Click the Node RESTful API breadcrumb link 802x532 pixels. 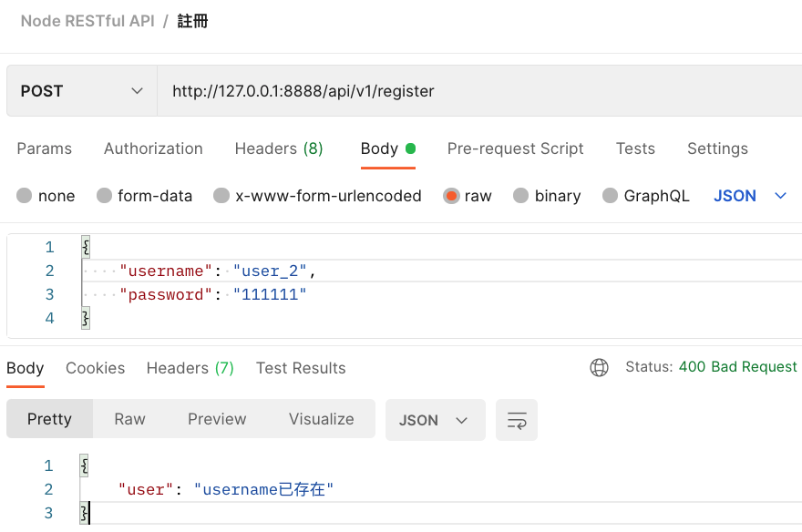pyautogui.click(x=87, y=21)
